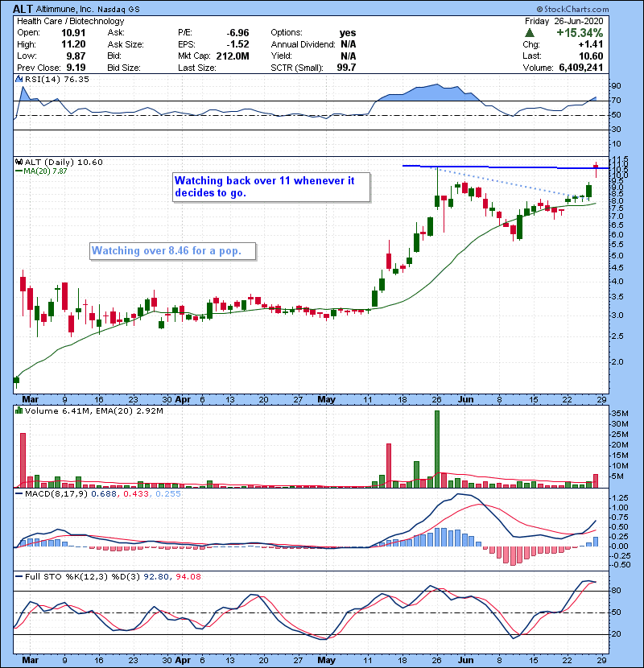The image size is (644, 668).
Task: Click the Chg value +1.41
Action: coord(591,44)
